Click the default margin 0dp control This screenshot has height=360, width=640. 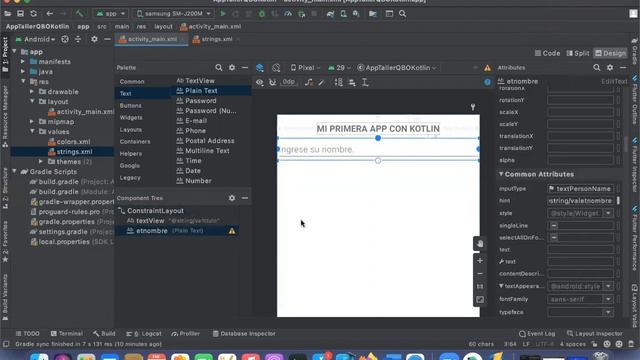coord(288,82)
